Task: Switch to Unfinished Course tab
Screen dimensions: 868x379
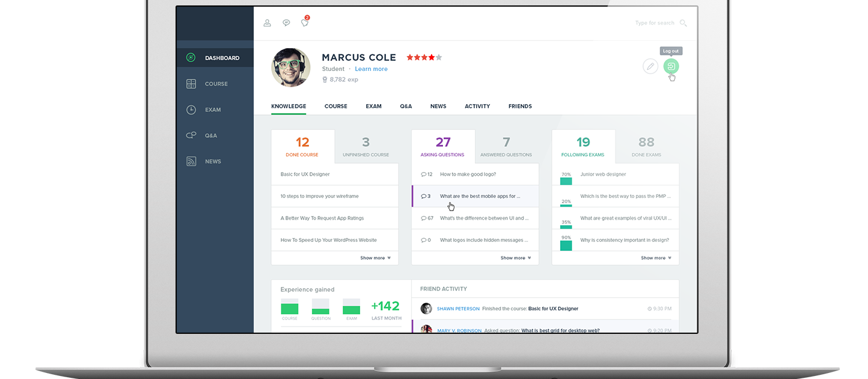Action: coord(365,147)
